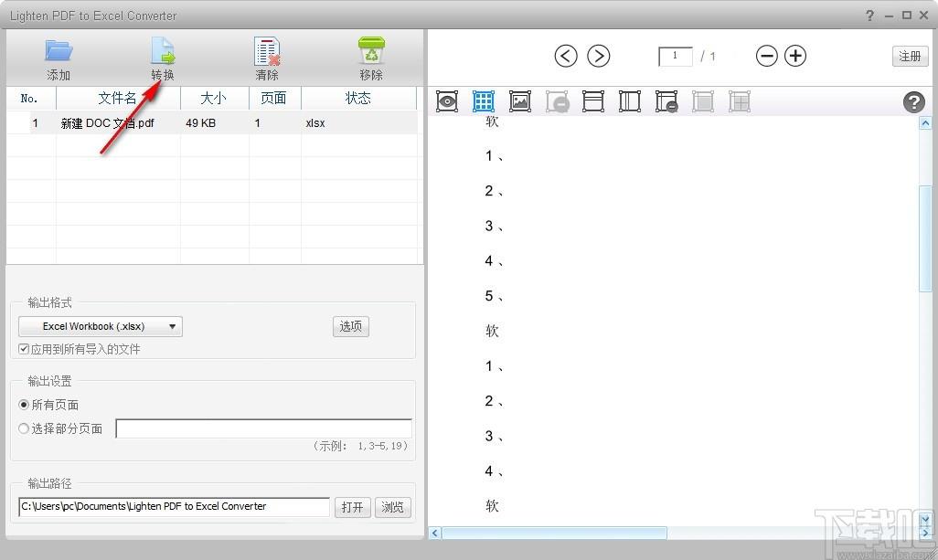Click the greyed single cell area icon
The width and height of the screenshot is (938, 560).
tap(703, 101)
